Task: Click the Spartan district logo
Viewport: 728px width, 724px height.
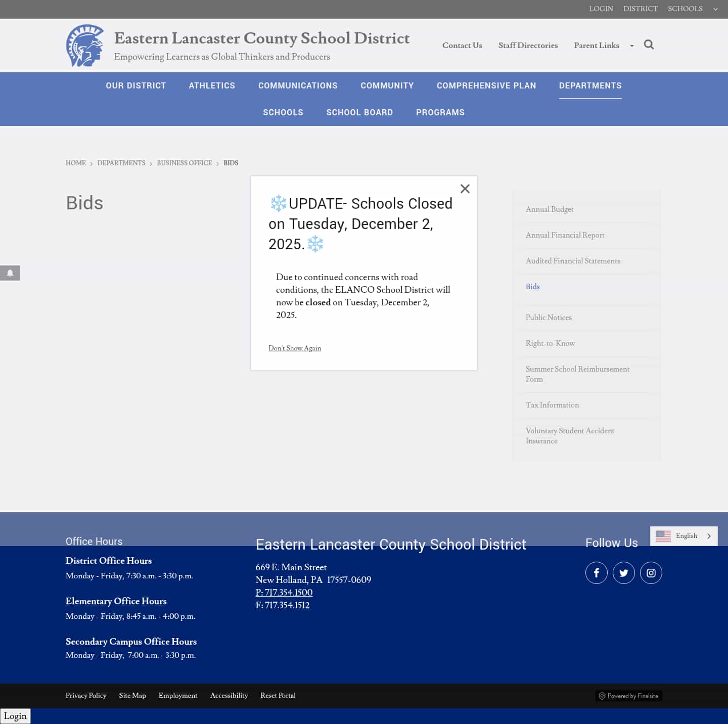Action: pos(85,46)
